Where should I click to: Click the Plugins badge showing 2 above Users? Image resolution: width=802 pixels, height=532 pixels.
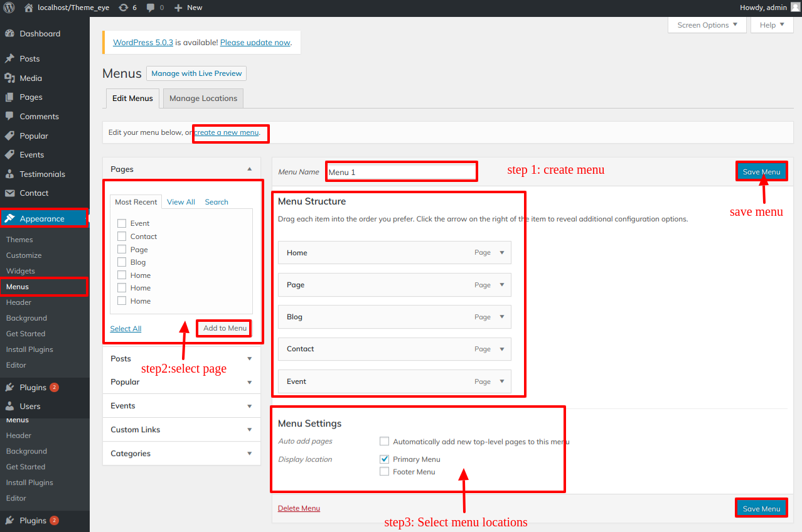tap(55, 388)
